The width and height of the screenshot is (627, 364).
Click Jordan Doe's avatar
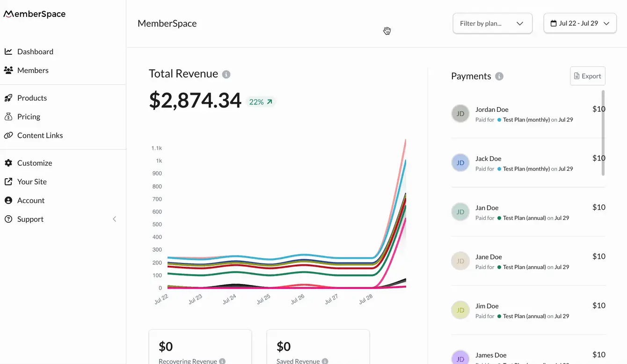[460, 114]
